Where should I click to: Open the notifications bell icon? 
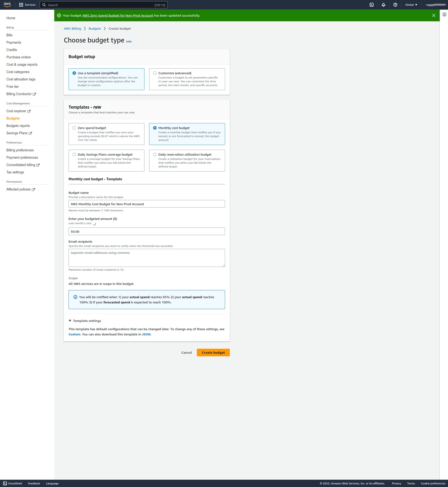pos(383,5)
